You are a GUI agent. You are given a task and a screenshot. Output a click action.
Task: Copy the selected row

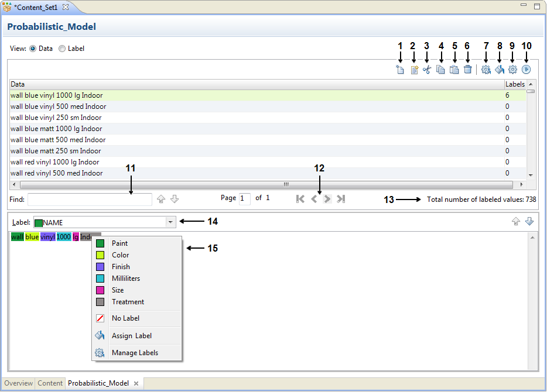coord(440,69)
